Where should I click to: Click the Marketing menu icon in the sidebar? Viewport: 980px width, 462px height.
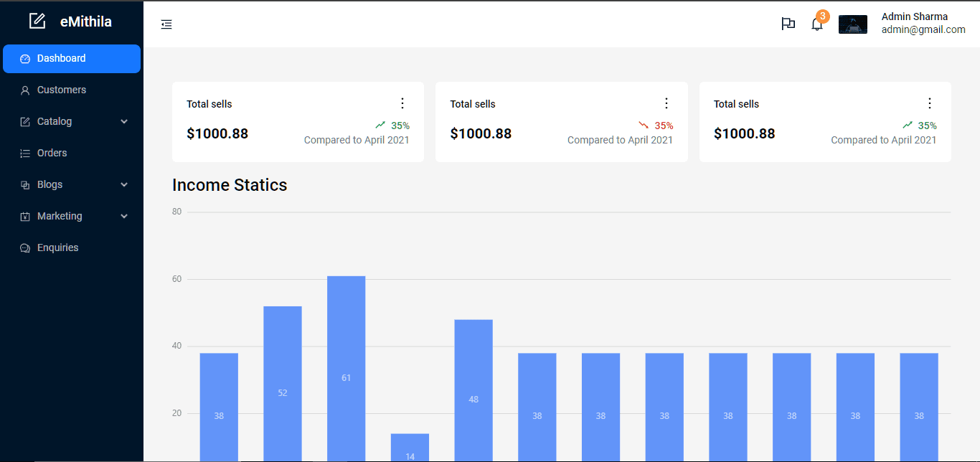point(25,217)
